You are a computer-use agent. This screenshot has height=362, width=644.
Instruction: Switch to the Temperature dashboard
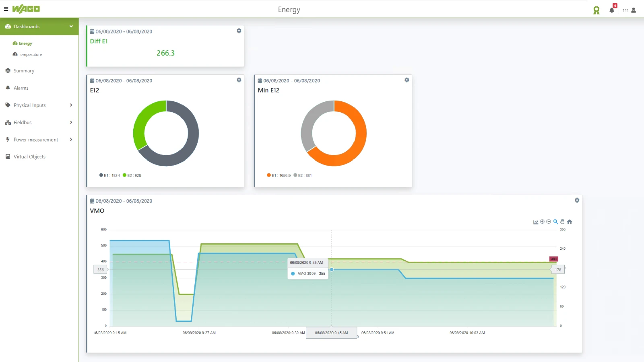[30, 54]
